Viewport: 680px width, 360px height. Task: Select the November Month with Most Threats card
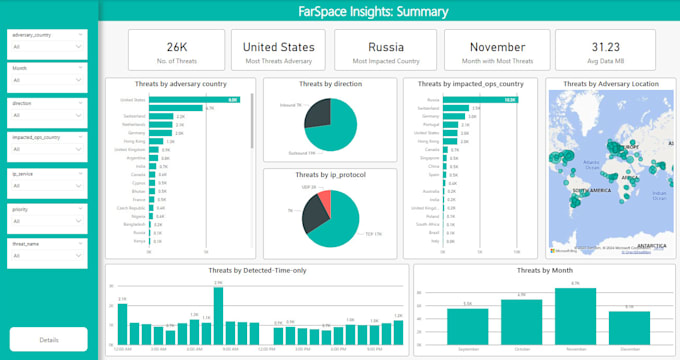click(497, 50)
